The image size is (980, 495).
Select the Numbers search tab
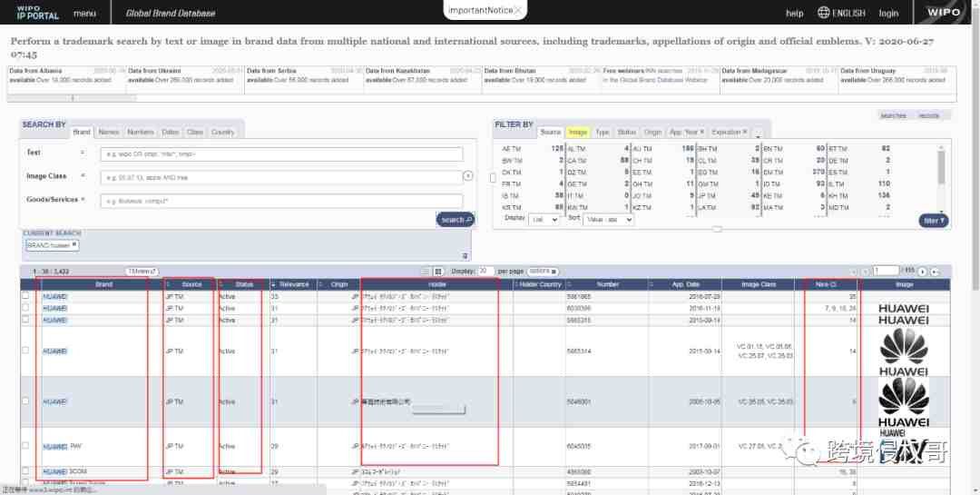tap(140, 132)
